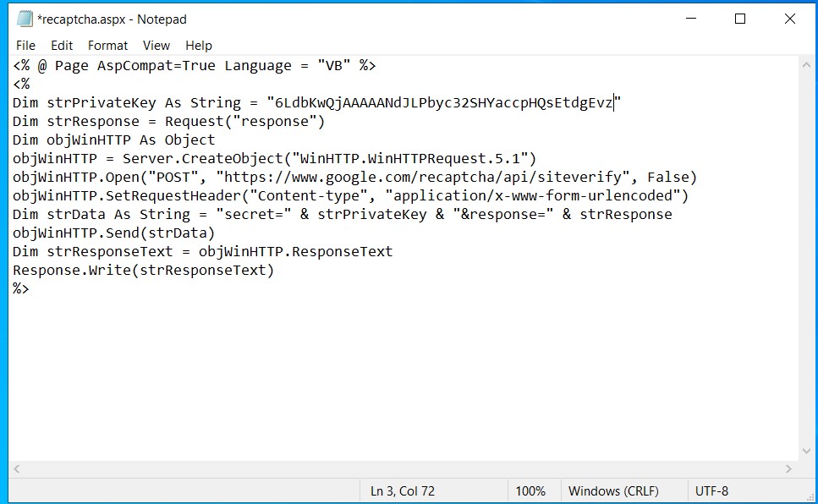Click the Response.Write(strResponseText) line
The image size is (818, 504).
coord(144,271)
